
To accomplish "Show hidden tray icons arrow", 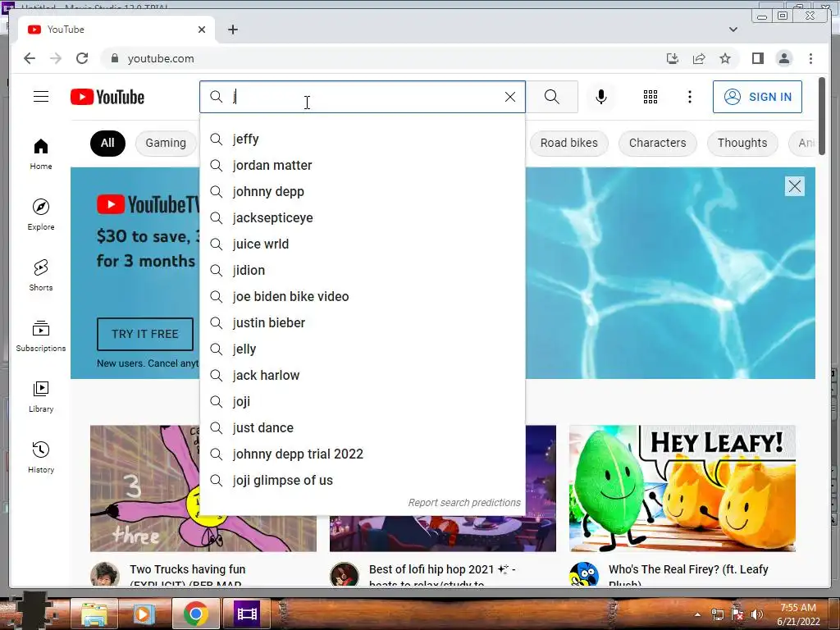I will pos(697,615).
